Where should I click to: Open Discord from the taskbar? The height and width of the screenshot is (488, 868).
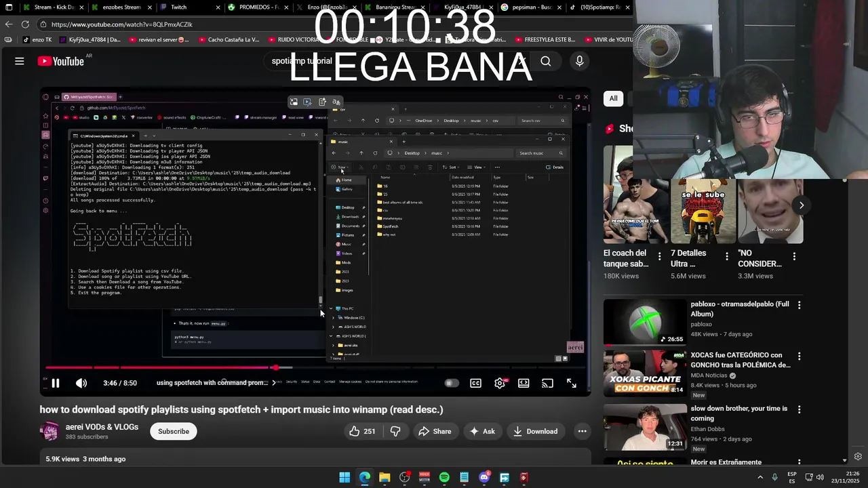(x=484, y=477)
